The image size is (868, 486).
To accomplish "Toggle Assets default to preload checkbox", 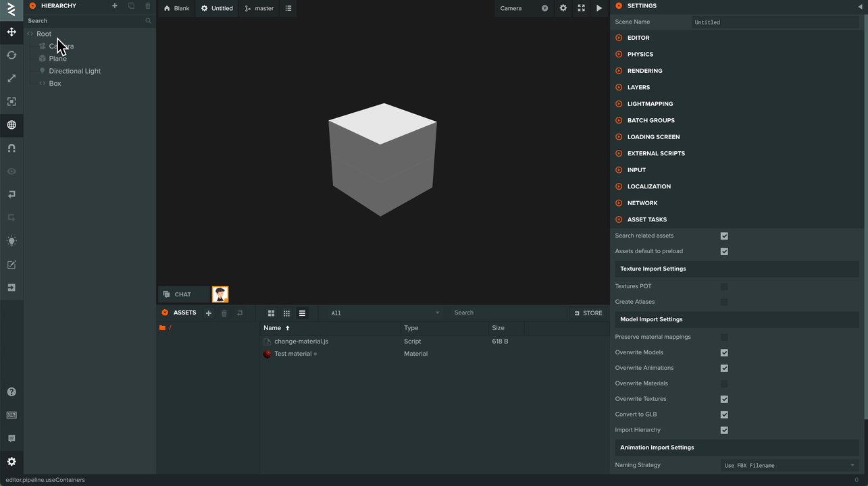I will coord(724,252).
